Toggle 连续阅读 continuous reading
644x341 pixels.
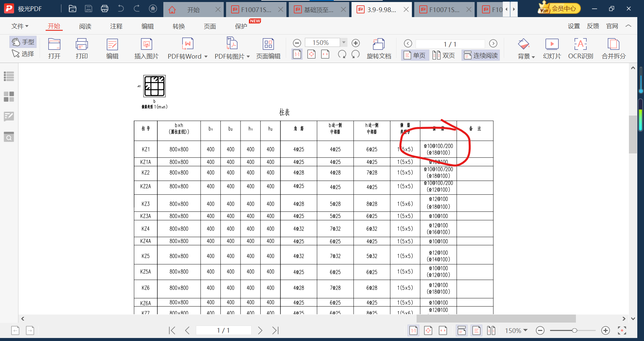(481, 55)
